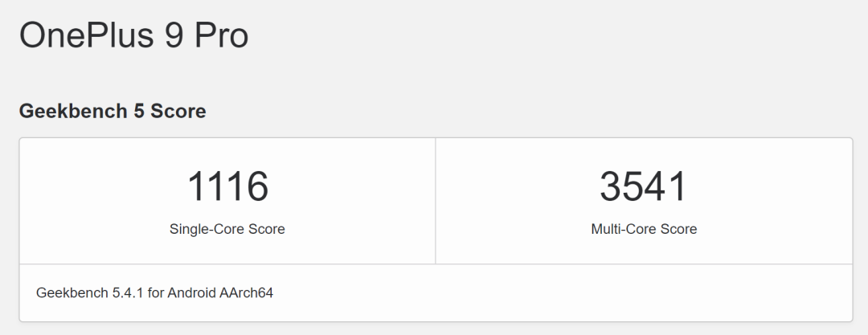Select the single-core value 1116
868x335 pixels.
point(227,186)
